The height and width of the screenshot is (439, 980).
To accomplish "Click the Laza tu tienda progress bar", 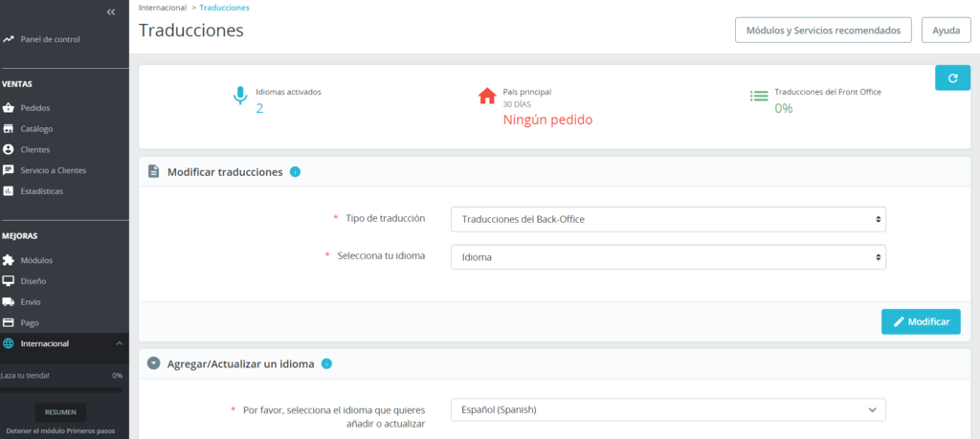I will tap(61, 390).
